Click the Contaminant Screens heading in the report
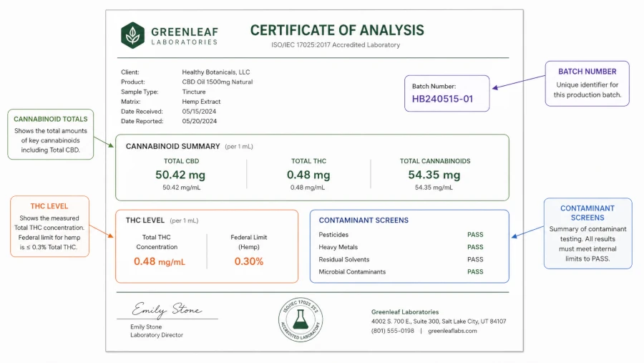This screenshot has height=363, width=644. tap(364, 221)
